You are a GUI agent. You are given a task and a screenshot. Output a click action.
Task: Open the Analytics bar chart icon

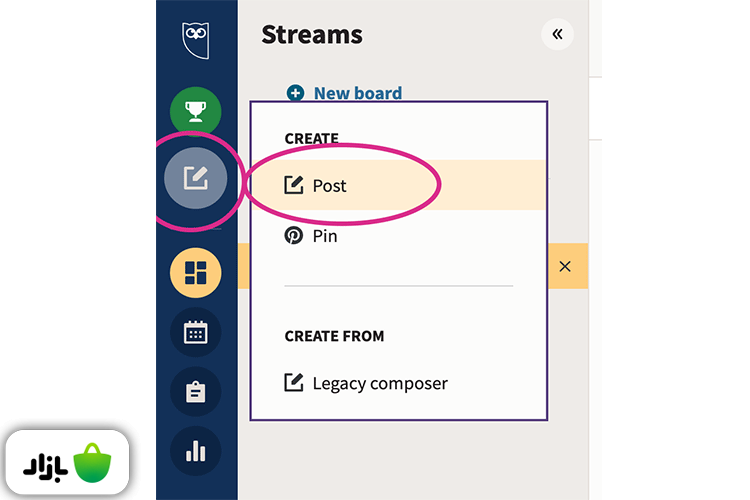click(196, 452)
